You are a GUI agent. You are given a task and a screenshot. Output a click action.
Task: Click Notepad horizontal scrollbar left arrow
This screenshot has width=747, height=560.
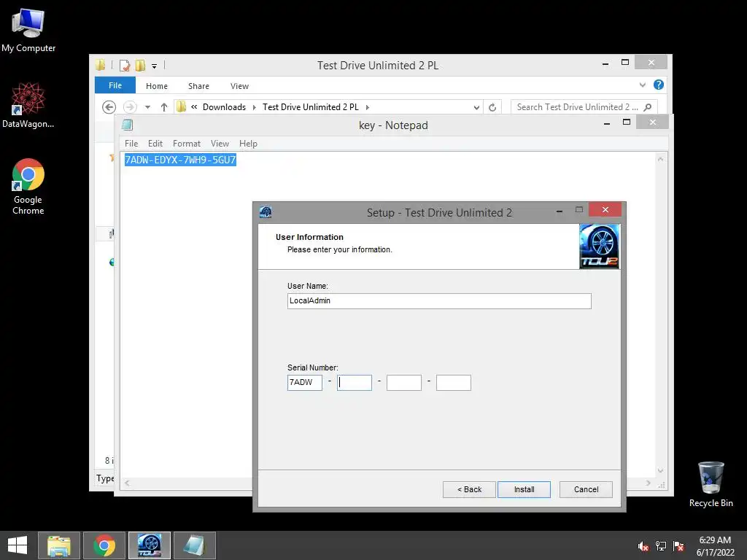(127, 483)
